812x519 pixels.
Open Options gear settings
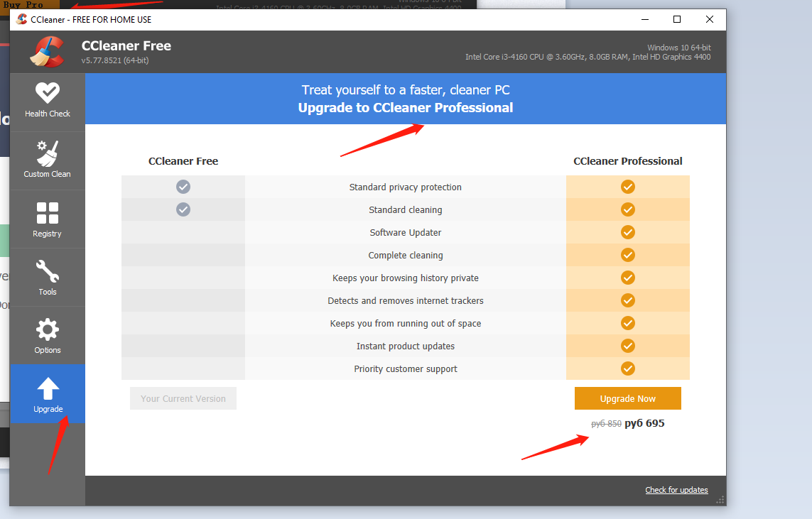47,335
